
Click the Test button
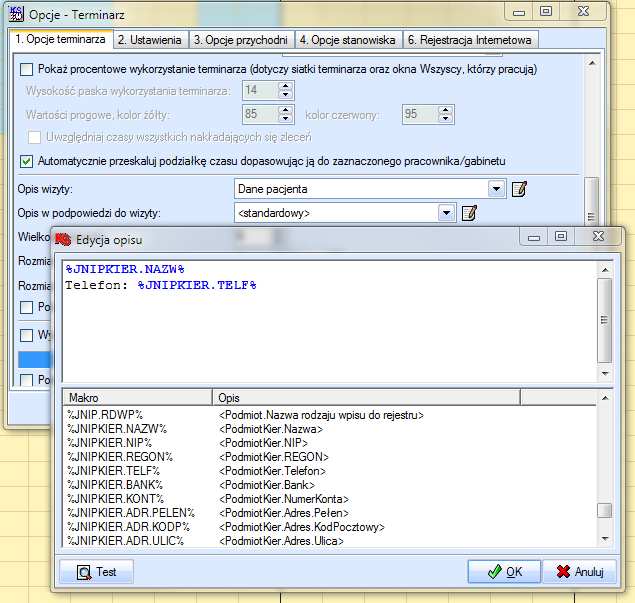pyautogui.click(x=96, y=571)
